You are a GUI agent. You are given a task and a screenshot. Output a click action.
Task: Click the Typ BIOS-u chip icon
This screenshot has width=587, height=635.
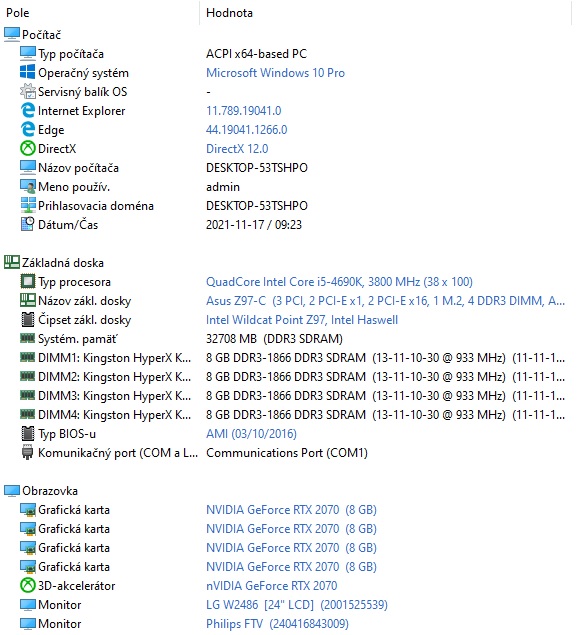[x=28, y=434]
